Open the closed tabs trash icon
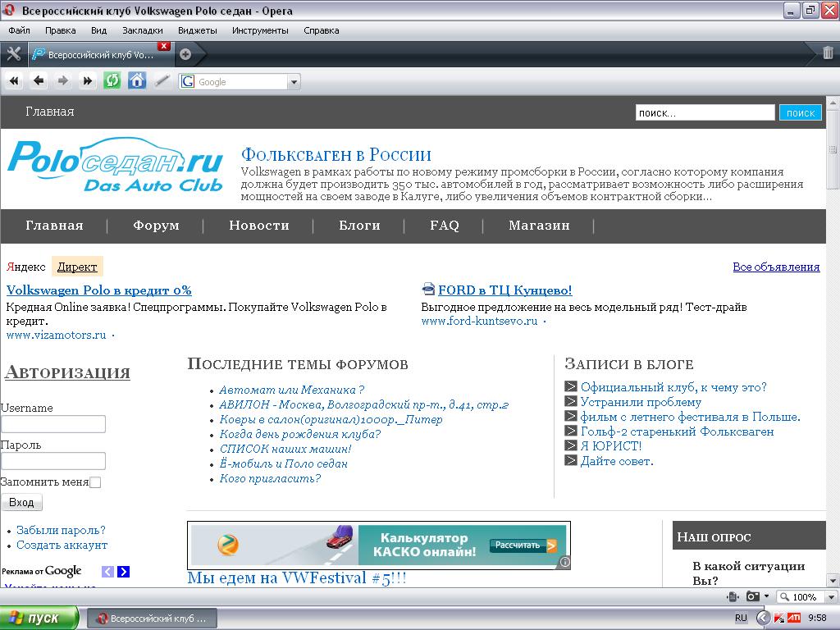 [828, 54]
